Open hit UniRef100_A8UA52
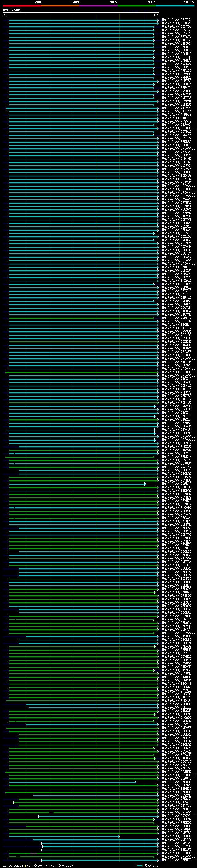 click(x=177, y=782)
